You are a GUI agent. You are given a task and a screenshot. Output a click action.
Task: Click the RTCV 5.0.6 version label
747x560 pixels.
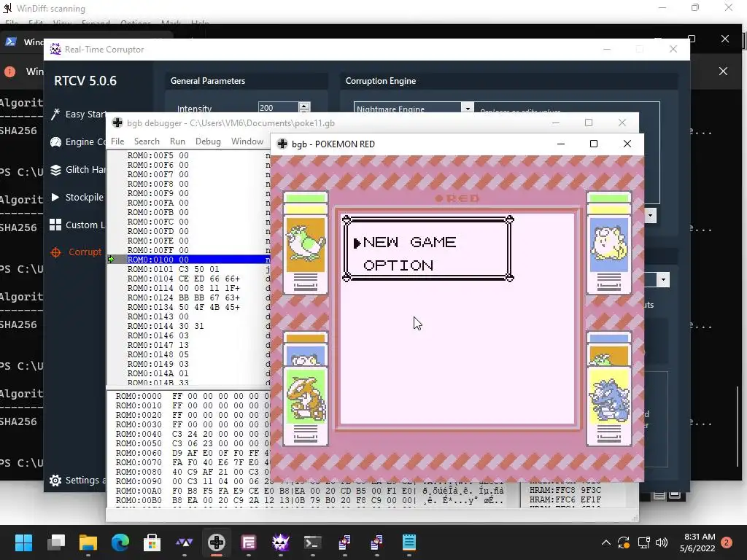pyautogui.click(x=85, y=81)
